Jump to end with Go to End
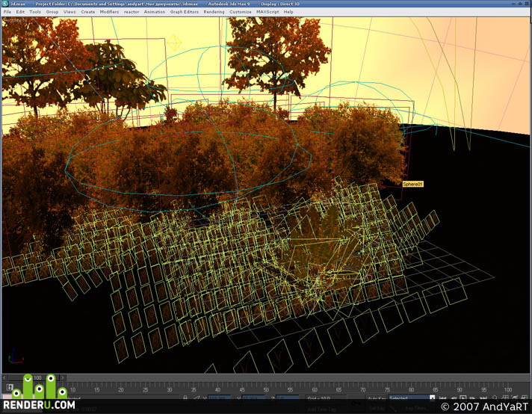 pos(483,398)
